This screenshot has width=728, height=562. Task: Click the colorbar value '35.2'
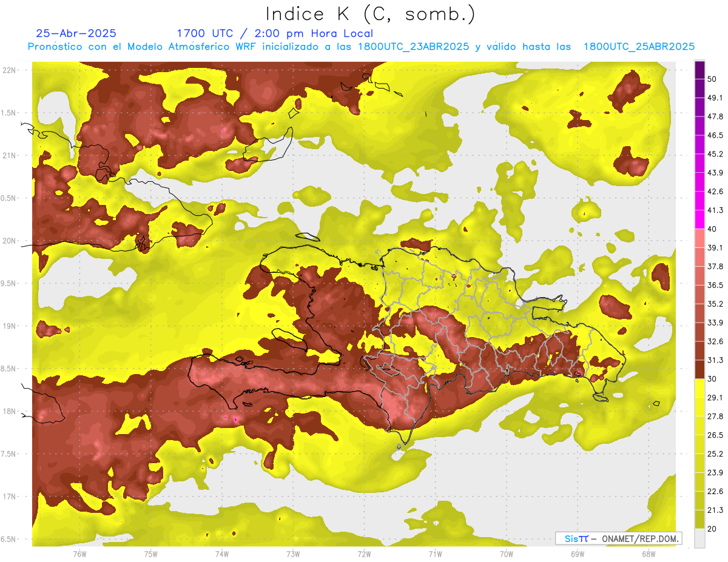tap(715, 304)
